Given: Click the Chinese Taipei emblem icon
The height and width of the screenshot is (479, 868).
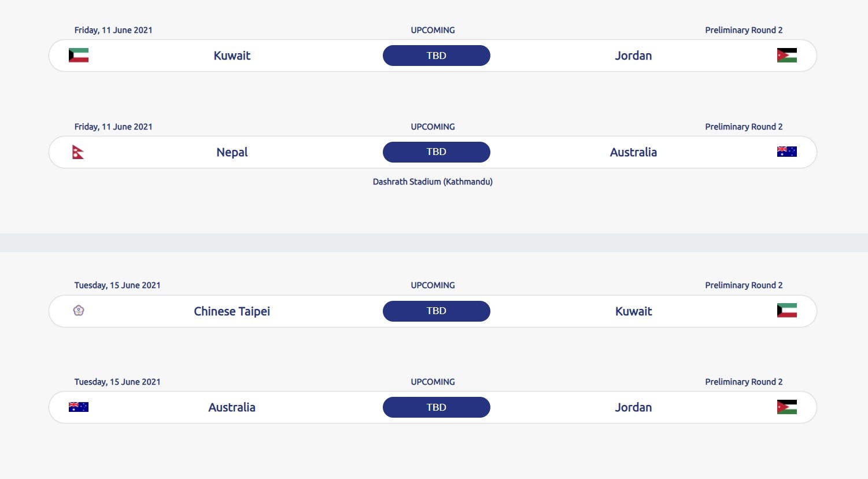Looking at the screenshot, I should click(79, 311).
